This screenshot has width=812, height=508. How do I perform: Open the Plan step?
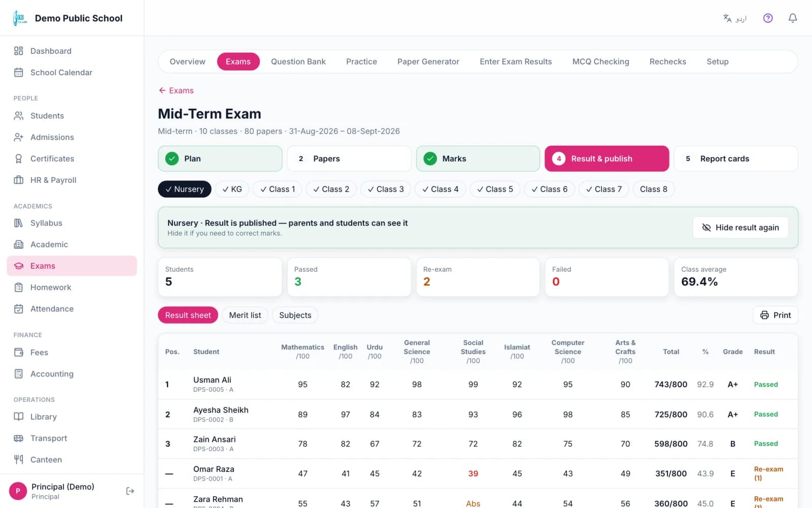coord(220,158)
